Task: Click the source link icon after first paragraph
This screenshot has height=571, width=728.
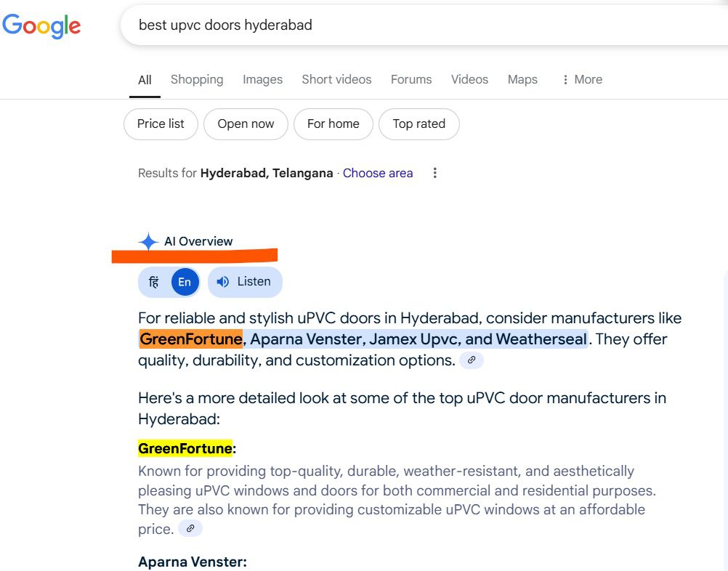Action: tap(472, 360)
